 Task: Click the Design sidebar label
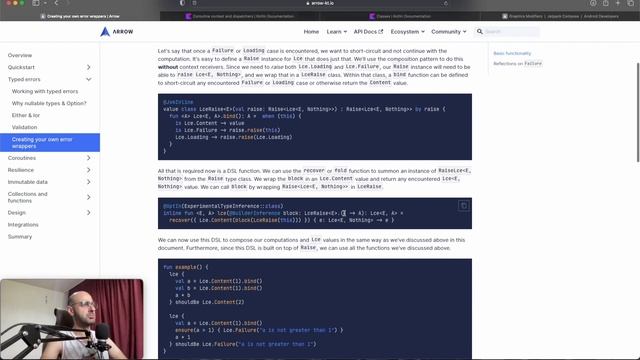[17, 213]
